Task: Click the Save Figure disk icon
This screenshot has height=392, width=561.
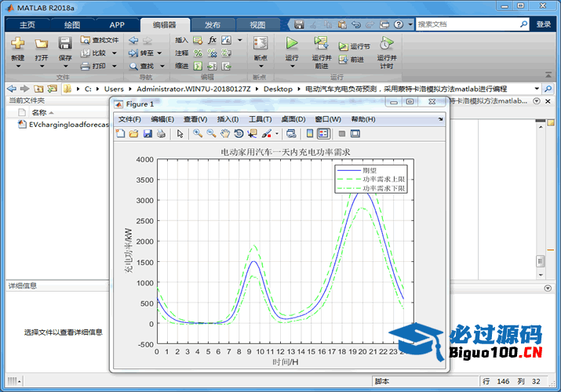Action: click(x=148, y=133)
